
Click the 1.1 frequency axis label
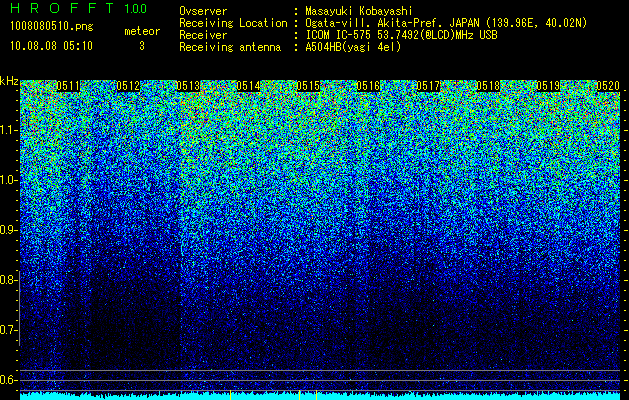click(x=8, y=130)
